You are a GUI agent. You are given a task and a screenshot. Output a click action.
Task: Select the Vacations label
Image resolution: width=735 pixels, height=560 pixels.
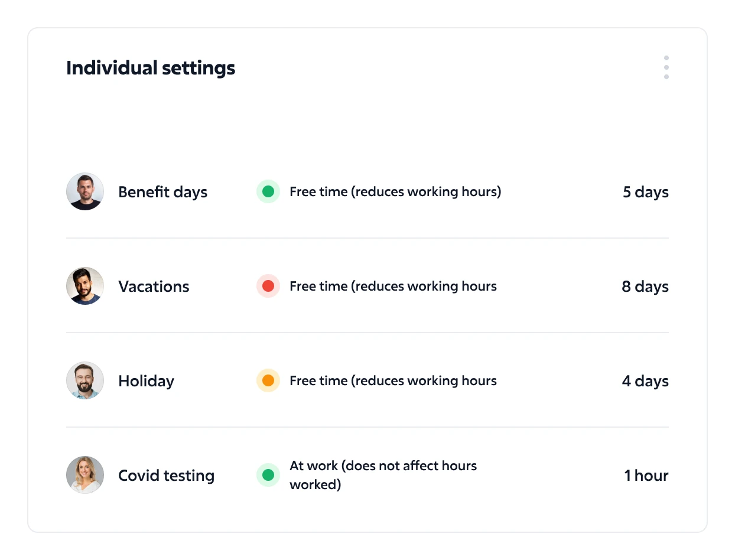[x=154, y=286]
